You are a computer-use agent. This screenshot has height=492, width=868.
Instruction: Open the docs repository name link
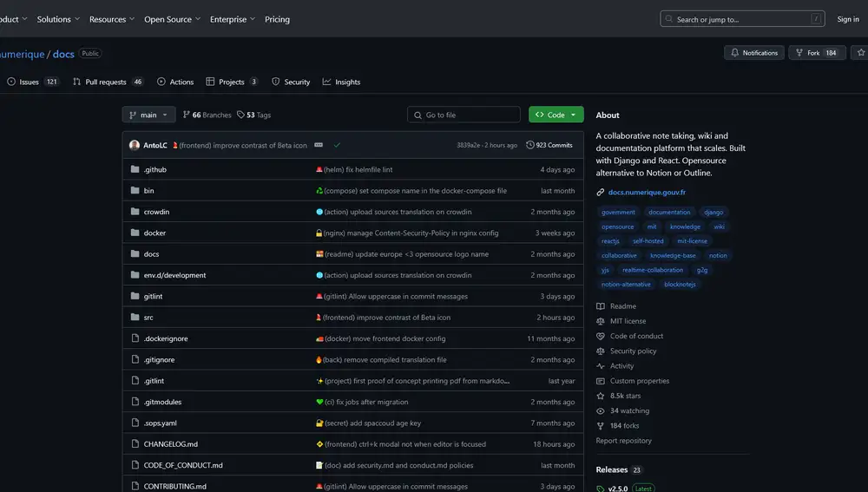tap(63, 54)
